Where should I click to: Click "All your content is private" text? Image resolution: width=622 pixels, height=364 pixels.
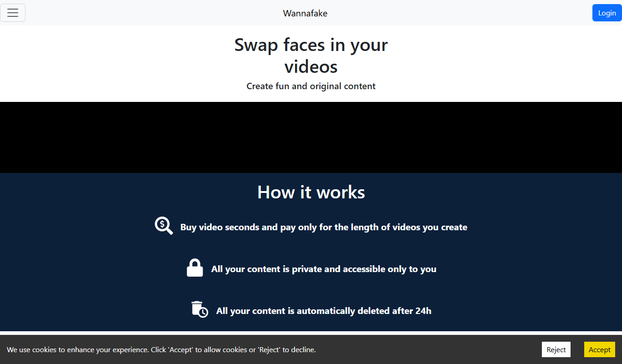tap(324, 269)
